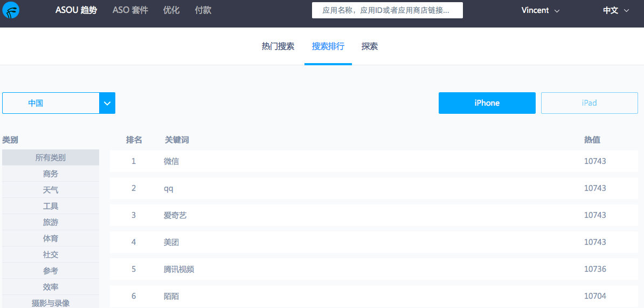Open the 陌陌 keyword row
This screenshot has width=644, height=308.
click(374, 296)
